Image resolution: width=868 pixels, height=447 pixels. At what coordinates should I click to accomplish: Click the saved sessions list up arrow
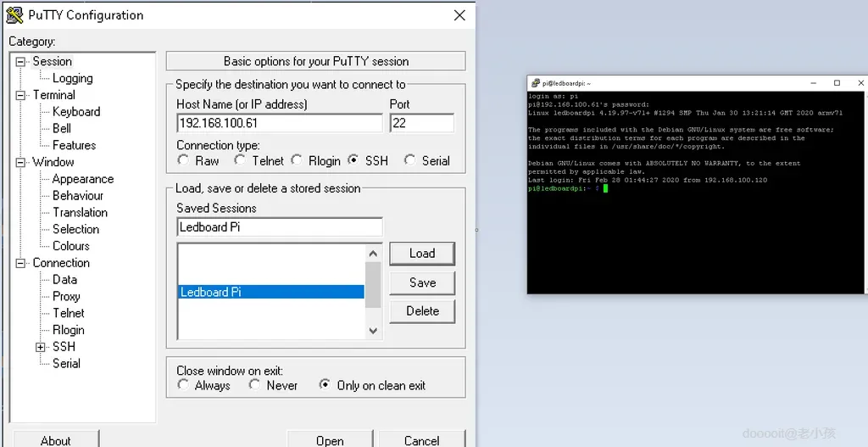(x=373, y=253)
